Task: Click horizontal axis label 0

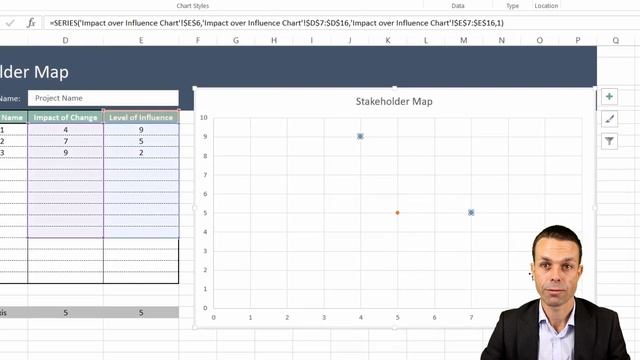Action: (x=213, y=317)
